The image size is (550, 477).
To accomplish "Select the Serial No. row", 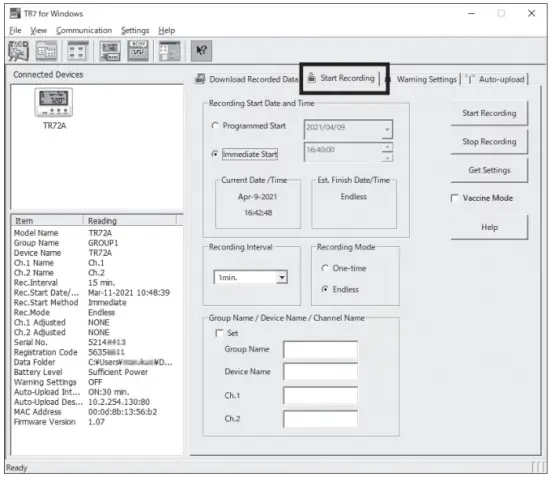I will click(x=97, y=342).
